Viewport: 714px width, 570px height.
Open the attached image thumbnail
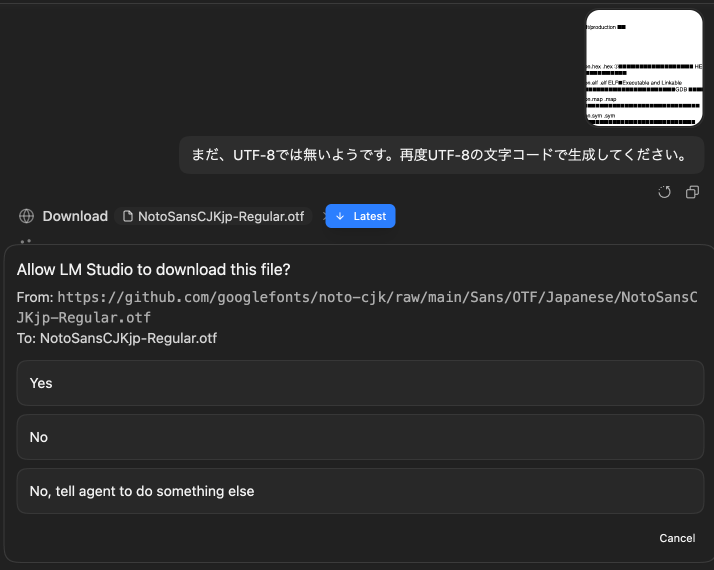(644, 68)
